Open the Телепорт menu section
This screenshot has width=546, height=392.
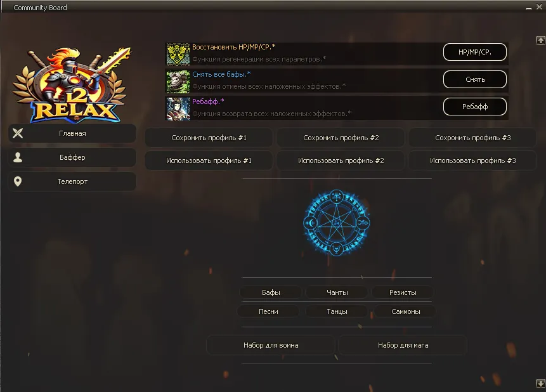72,181
